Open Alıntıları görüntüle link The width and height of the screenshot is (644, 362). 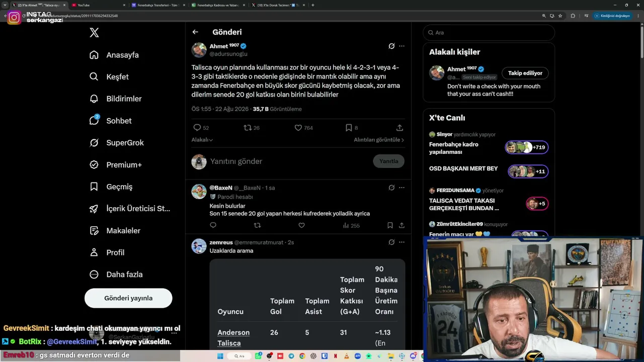379,140
